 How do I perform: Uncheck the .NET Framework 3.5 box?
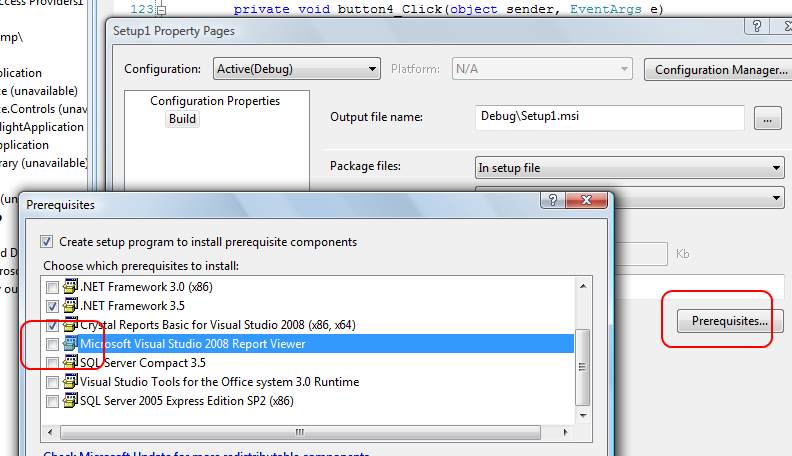[x=52, y=306]
